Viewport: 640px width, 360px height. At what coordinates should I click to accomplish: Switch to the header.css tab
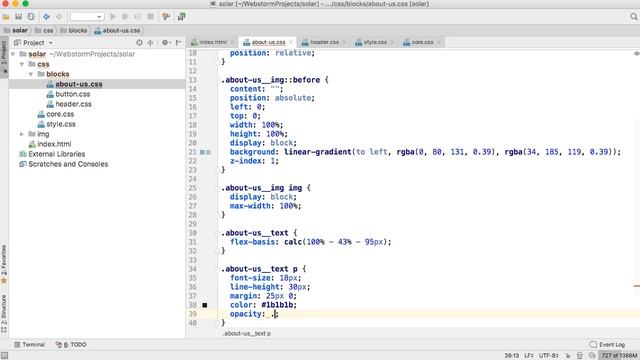[x=324, y=42]
